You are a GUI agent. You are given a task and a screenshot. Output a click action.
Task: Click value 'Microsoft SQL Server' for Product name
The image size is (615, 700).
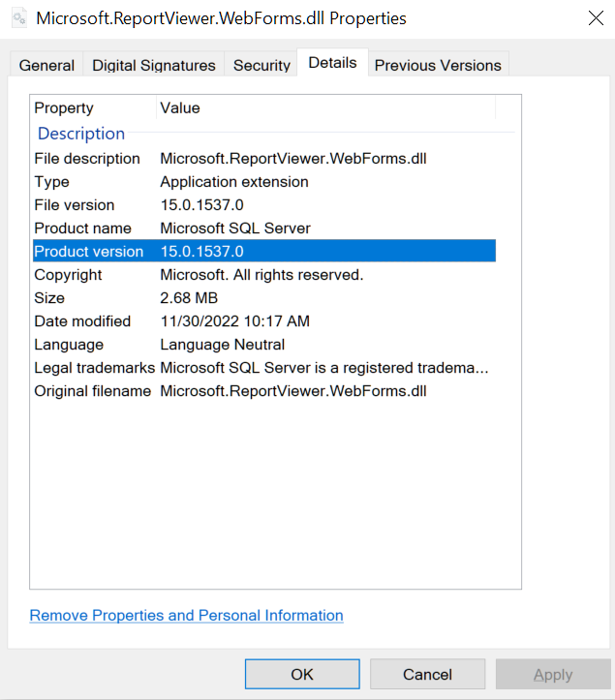click(x=235, y=228)
